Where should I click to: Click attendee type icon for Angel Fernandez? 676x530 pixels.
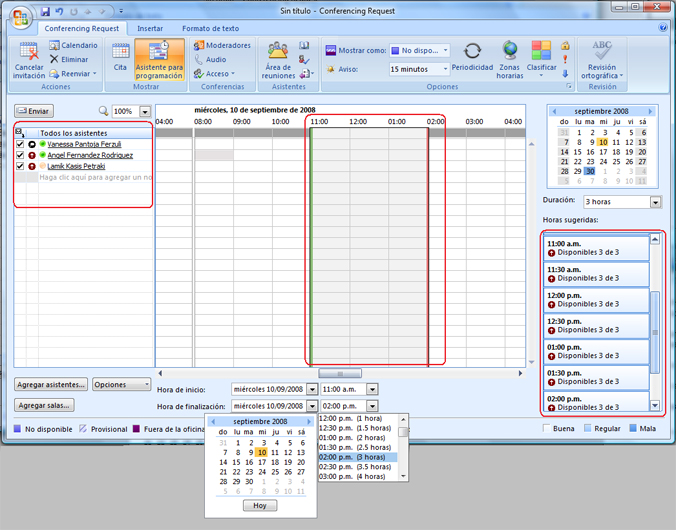(x=32, y=155)
